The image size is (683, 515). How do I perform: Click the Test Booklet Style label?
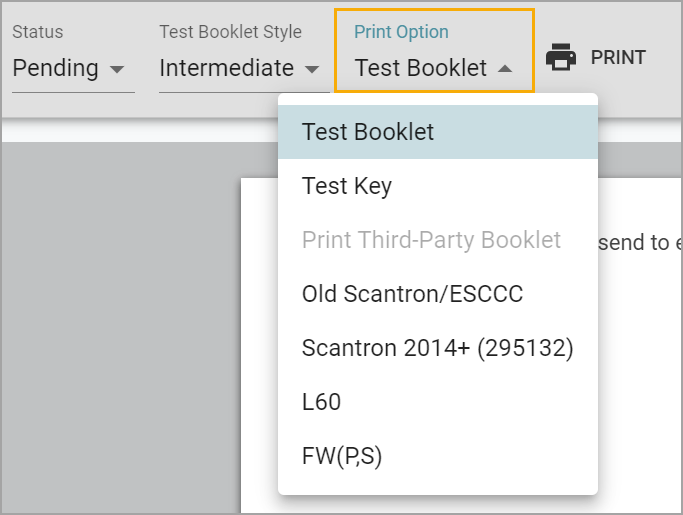230,32
